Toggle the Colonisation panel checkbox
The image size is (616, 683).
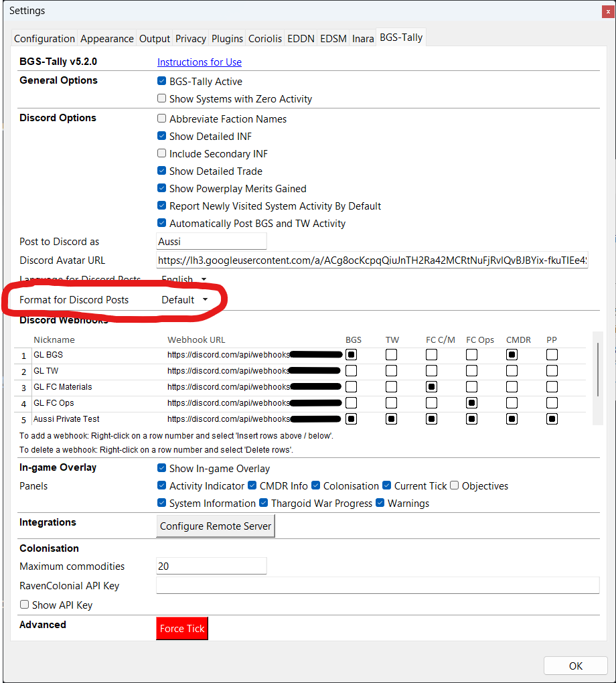(316, 485)
